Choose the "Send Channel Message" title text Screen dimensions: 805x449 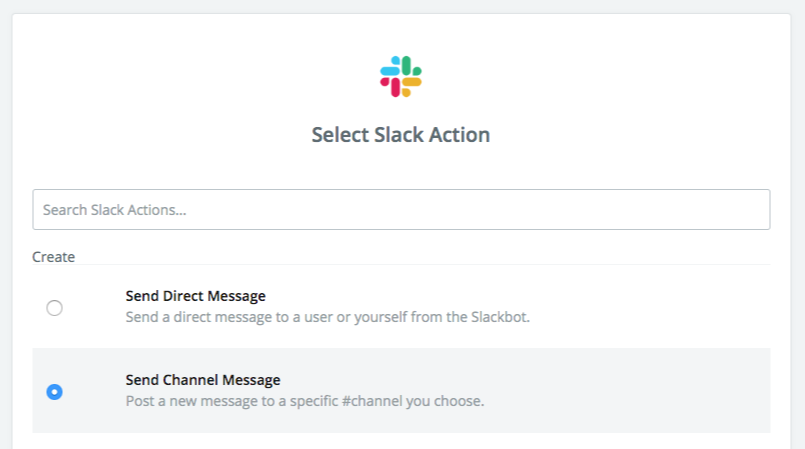coord(203,380)
